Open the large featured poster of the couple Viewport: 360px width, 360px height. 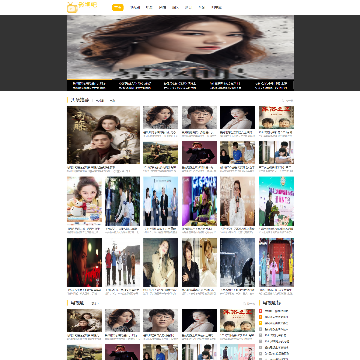click(x=103, y=135)
